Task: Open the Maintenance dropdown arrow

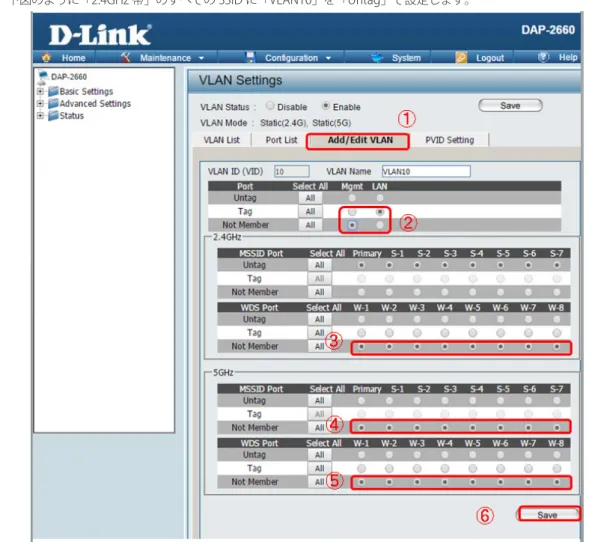Action: coord(201,58)
